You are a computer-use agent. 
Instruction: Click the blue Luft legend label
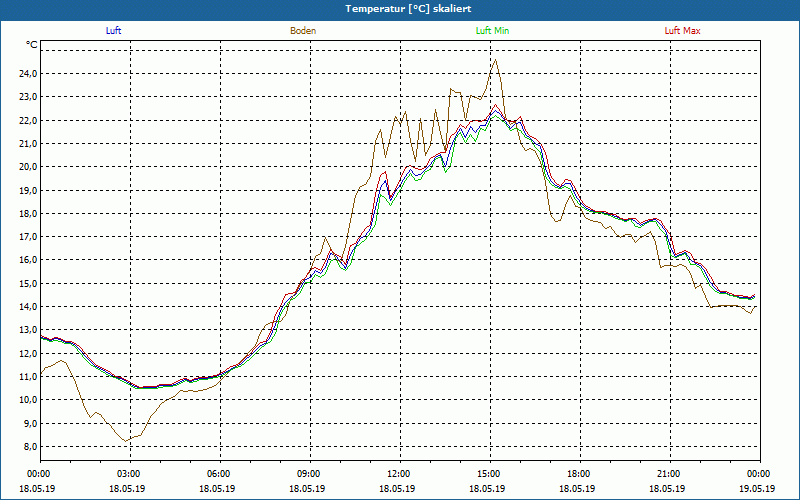click(113, 31)
